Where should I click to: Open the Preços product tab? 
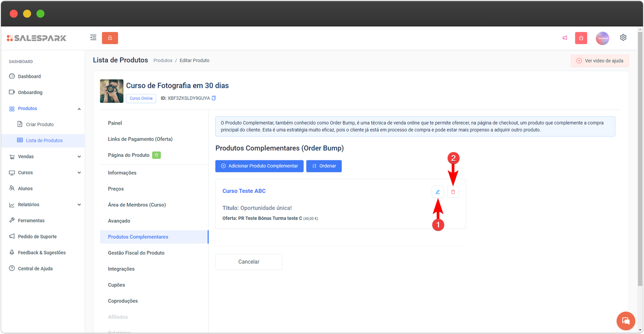pyautogui.click(x=116, y=189)
